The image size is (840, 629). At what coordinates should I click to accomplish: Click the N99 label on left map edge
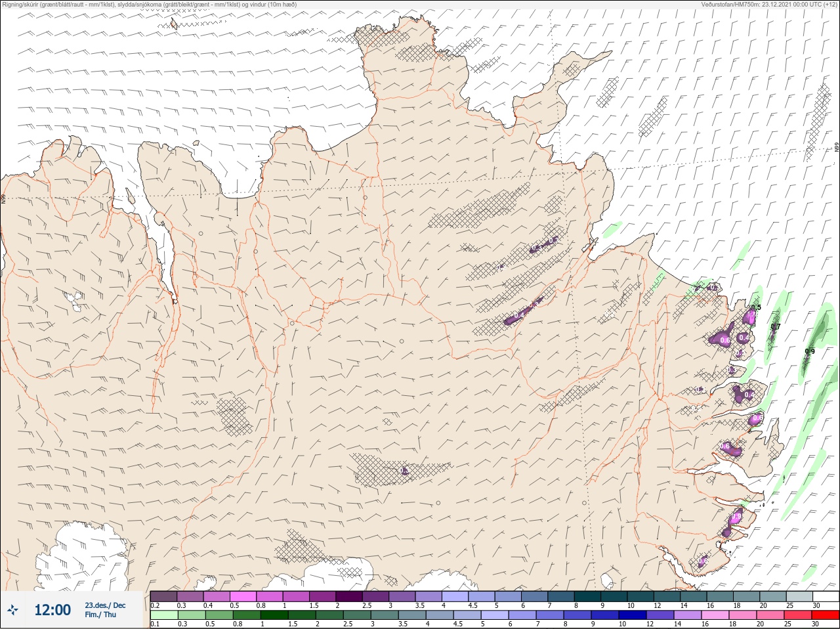[x=3, y=198]
